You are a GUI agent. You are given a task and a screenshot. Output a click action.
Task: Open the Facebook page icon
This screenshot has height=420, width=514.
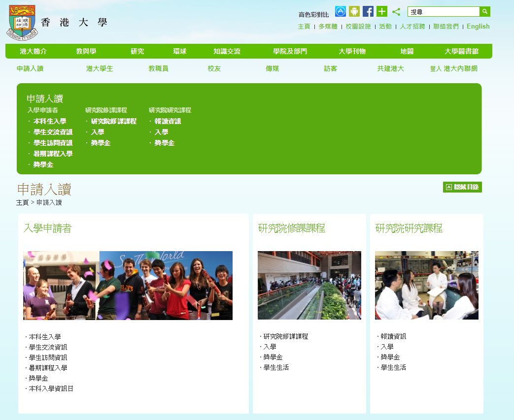pos(368,11)
